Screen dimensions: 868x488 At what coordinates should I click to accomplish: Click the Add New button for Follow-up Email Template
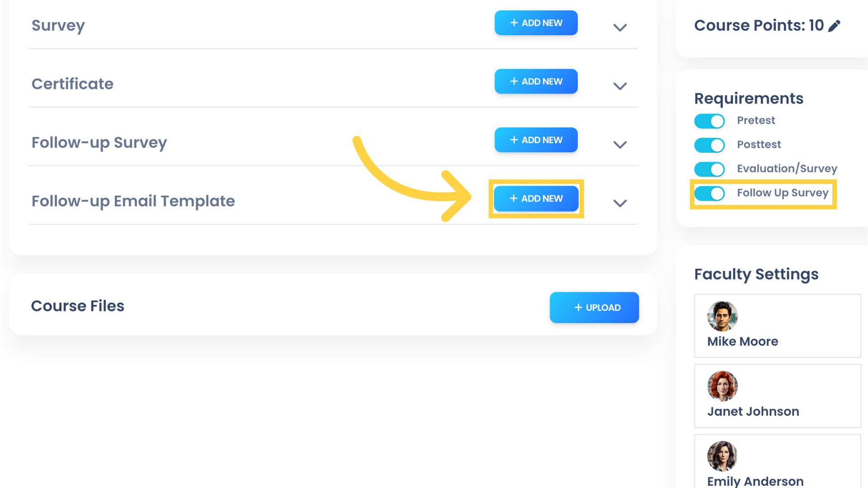(x=536, y=198)
